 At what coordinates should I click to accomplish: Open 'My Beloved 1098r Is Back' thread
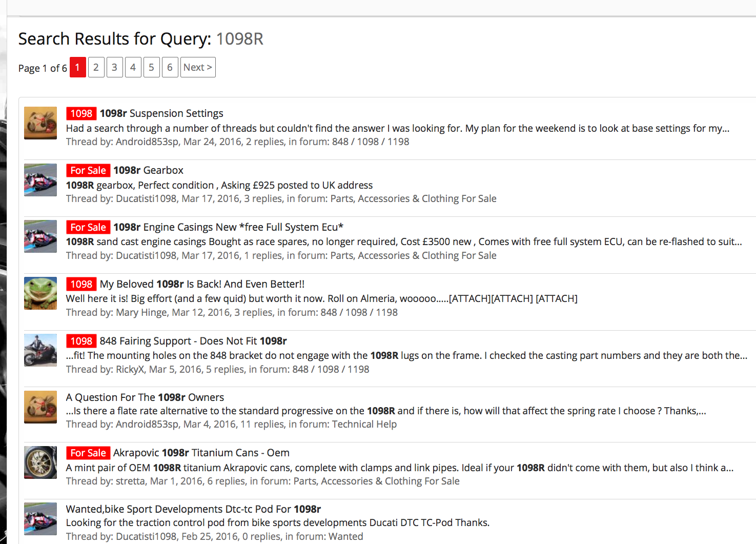point(202,284)
